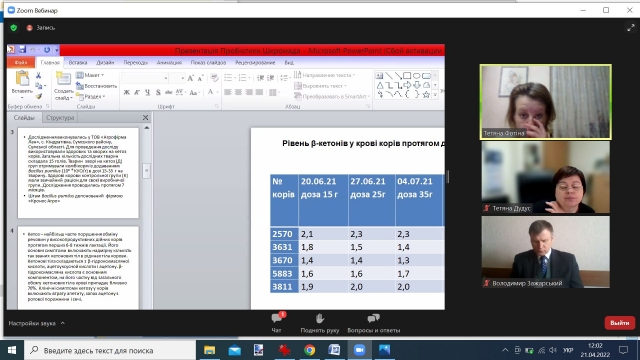Click the Zoom camera taskbar icon
This screenshot has width=640, height=360.
click(x=359, y=350)
